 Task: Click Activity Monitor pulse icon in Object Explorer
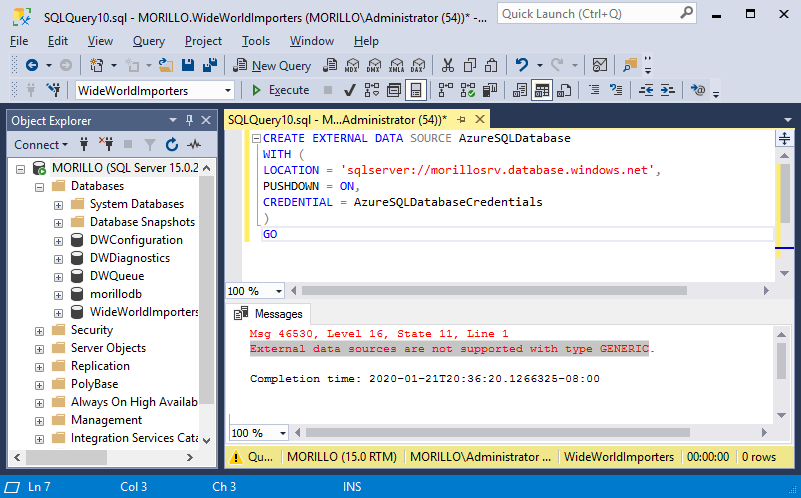point(194,145)
